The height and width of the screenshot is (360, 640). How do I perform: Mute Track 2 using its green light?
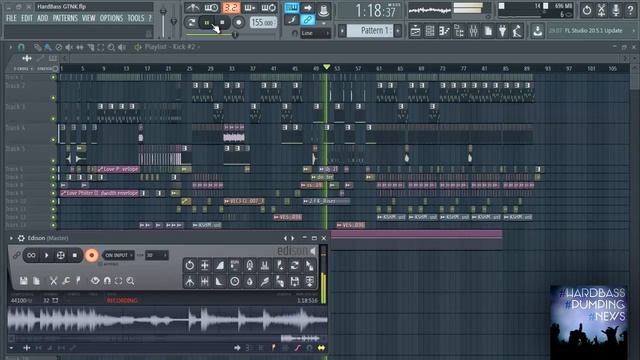53,98
